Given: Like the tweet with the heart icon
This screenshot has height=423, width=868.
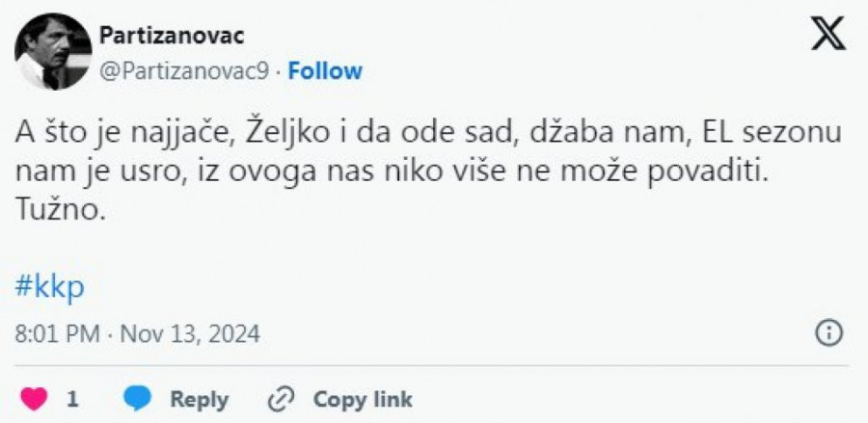Looking at the screenshot, I should pos(34,398).
